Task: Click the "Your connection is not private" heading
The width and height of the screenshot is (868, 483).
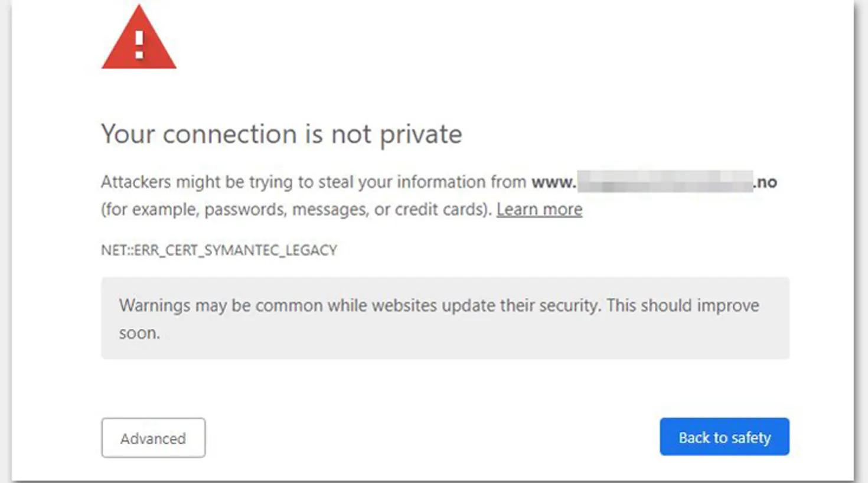Action: 281,135
